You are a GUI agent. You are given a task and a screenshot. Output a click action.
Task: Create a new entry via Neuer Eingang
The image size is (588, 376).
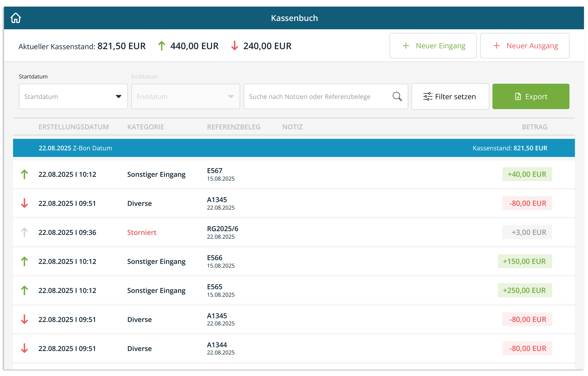tap(433, 45)
